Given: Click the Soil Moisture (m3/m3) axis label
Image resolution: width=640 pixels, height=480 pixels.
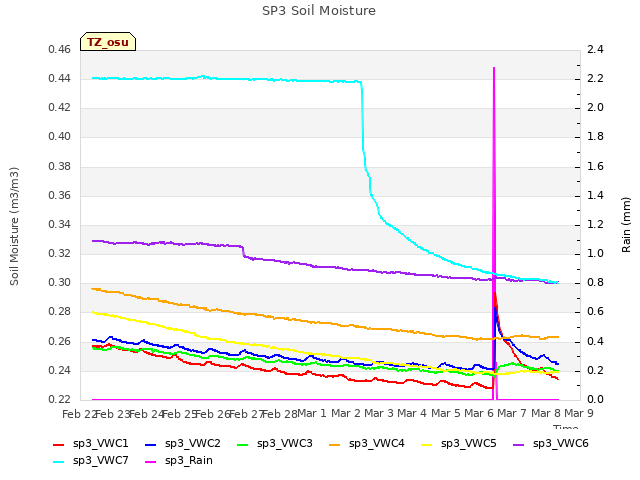Looking at the screenshot, I should 14,226.
